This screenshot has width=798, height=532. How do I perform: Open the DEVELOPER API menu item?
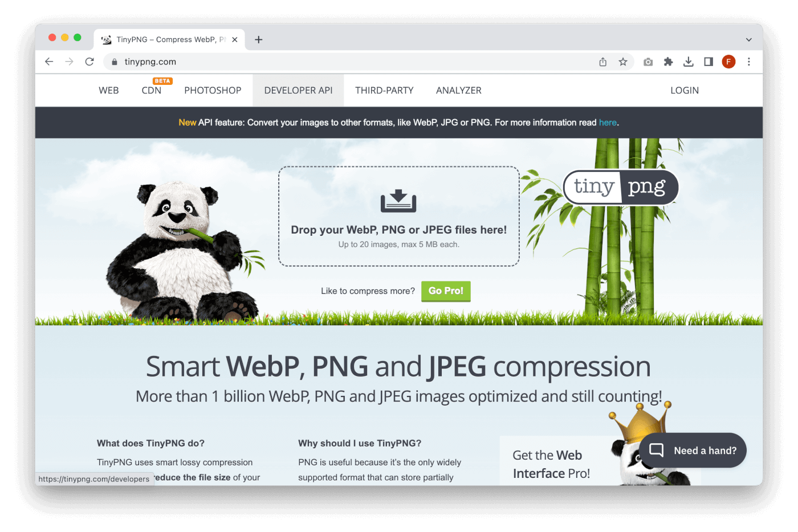click(x=298, y=91)
